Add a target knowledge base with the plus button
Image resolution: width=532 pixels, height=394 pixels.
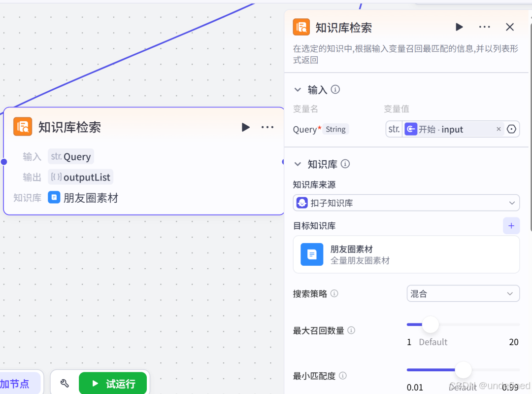point(511,225)
